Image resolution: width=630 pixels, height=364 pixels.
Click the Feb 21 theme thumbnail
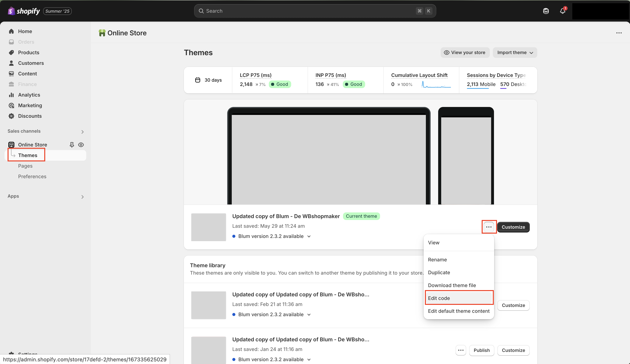click(x=208, y=305)
